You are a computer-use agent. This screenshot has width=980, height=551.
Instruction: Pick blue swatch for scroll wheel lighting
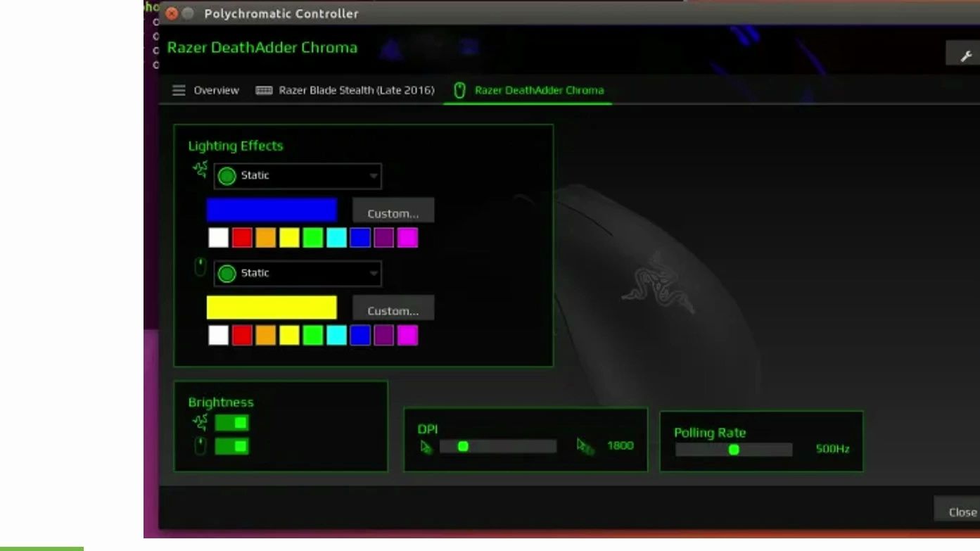click(360, 335)
